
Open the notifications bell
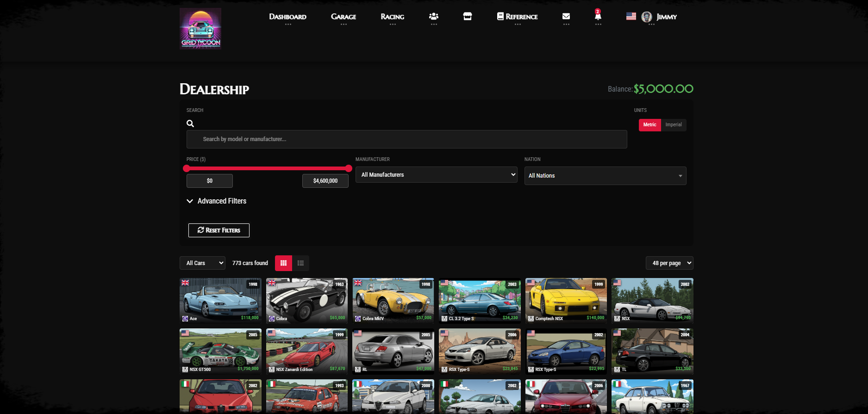tap(598, 16)
